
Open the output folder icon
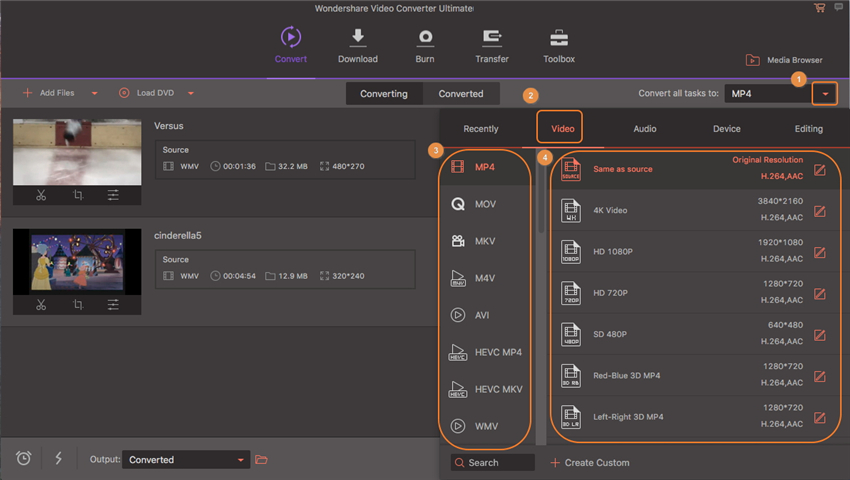pyautogui.click(x=261, y=459)
